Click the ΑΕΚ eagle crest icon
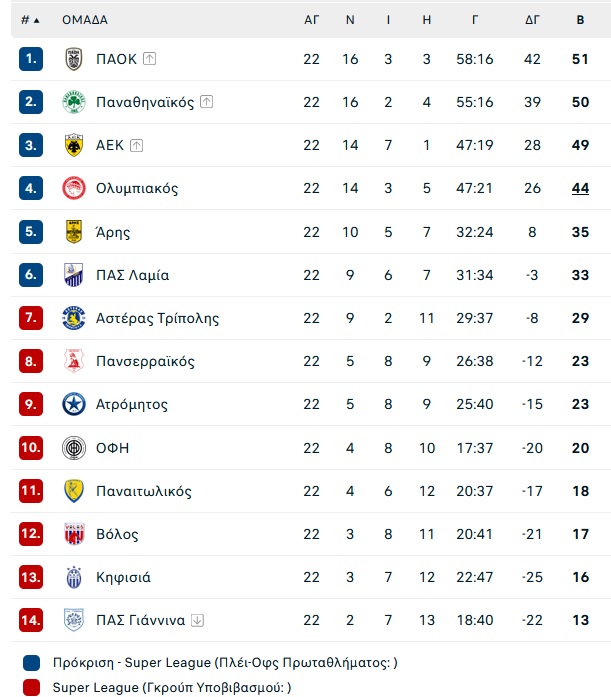The image size is (611, 697). tap(74, 145)
